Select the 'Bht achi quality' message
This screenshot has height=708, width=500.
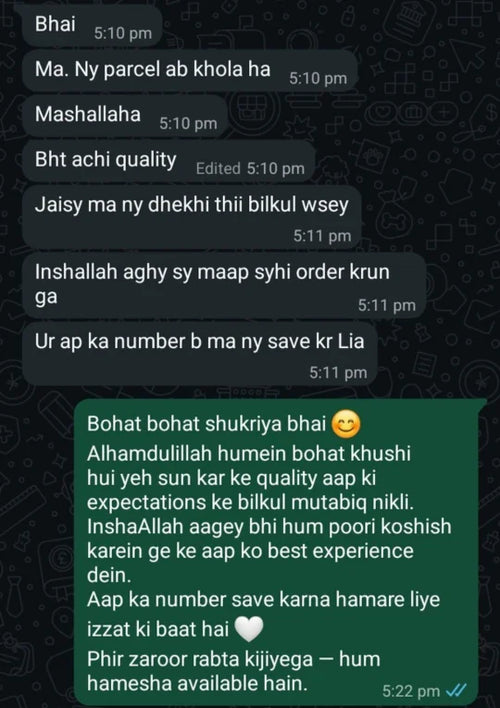pyautogui.click(x=168, y=161)
